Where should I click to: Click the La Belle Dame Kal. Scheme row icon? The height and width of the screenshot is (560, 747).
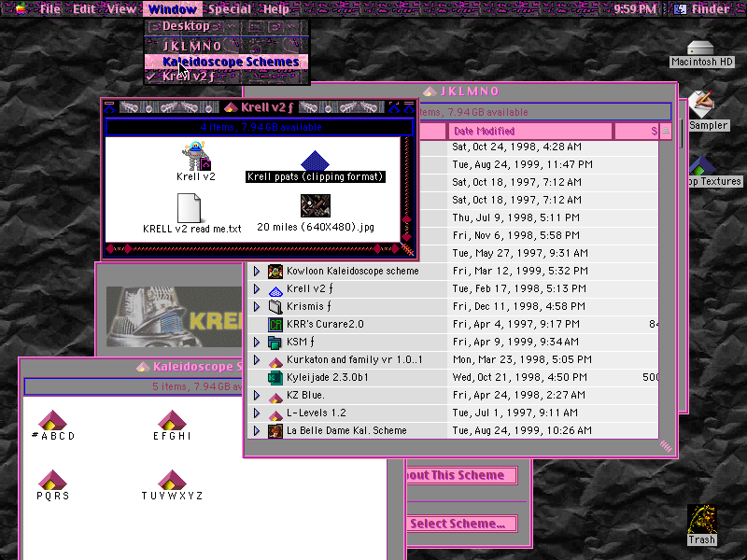[275, 431]
